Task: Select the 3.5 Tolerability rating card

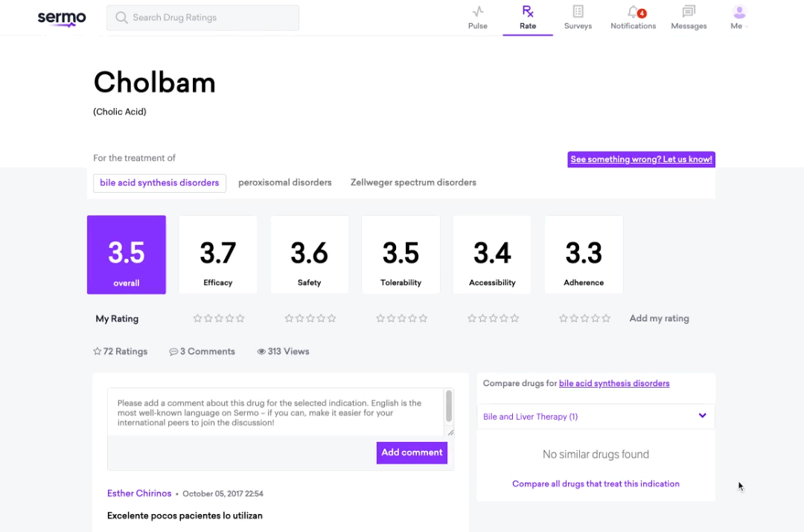Action: point(401,254)
